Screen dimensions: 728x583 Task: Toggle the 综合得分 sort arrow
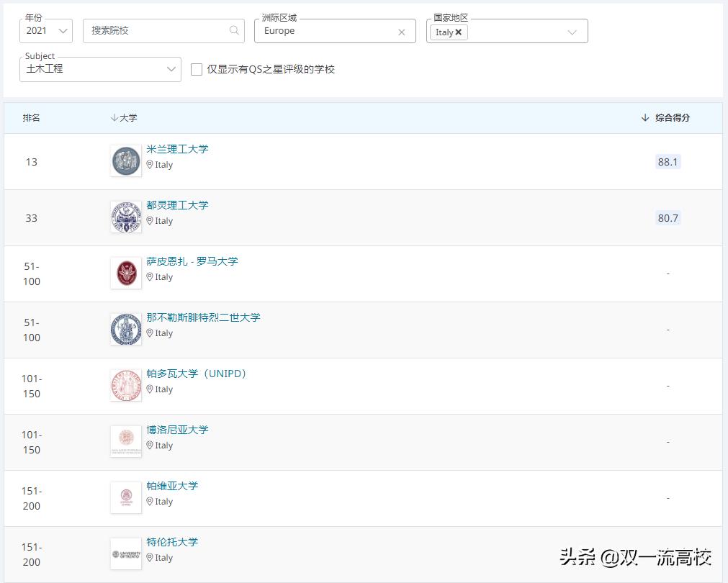point(645,117)
